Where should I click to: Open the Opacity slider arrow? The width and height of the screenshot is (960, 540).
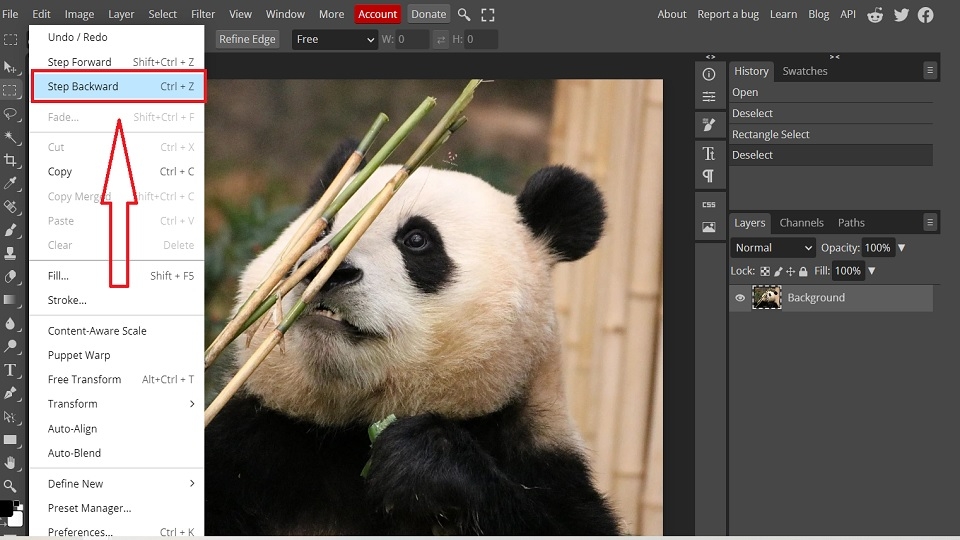901,248
